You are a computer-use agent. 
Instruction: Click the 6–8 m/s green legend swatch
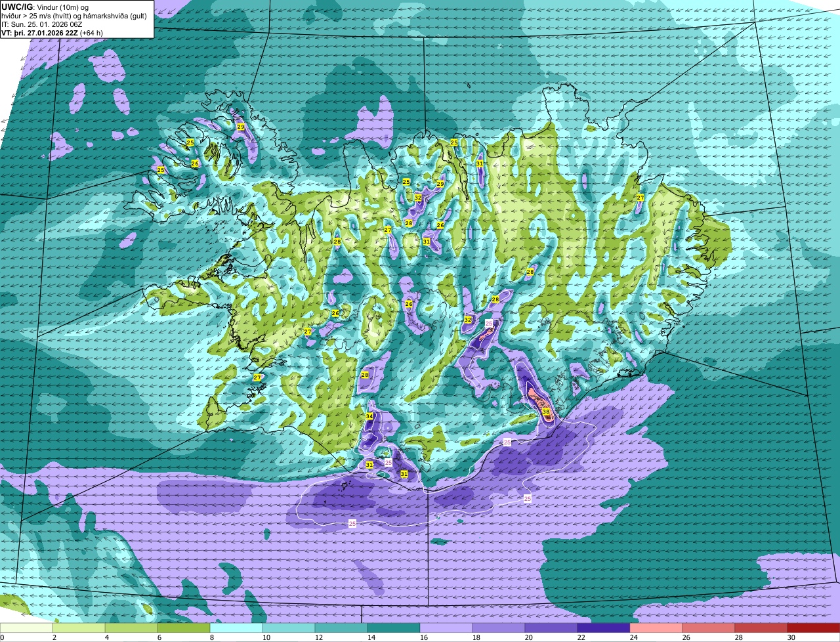[184, 628]
